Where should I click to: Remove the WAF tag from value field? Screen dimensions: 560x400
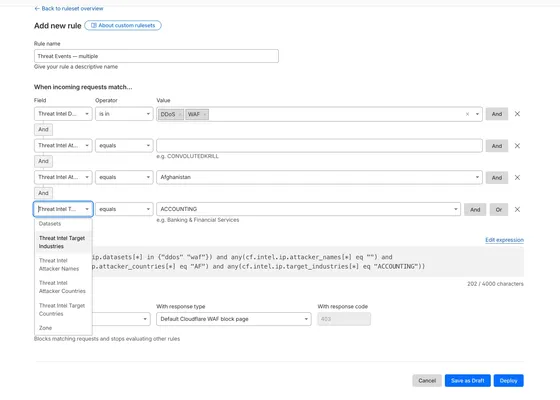[x=205, y=114]
